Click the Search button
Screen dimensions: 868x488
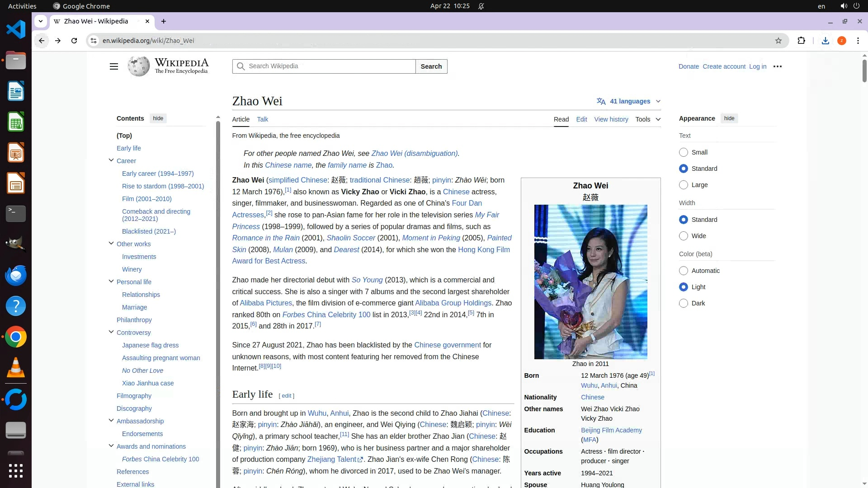click(x=431, y=66)
